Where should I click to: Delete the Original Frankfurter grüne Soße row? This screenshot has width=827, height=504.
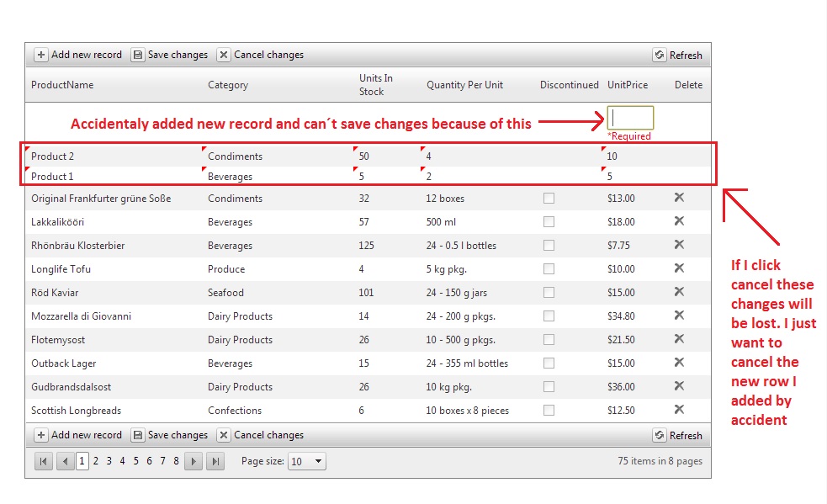679,198
